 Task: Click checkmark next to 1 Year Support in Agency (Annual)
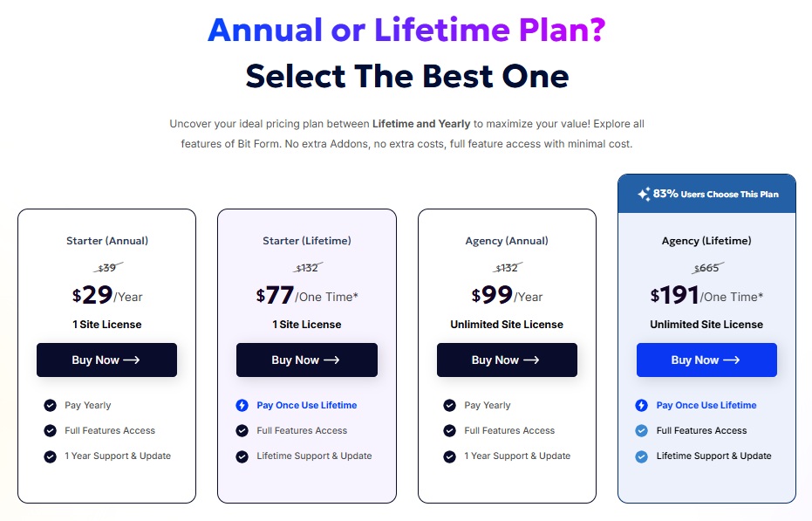click(449, 456)
